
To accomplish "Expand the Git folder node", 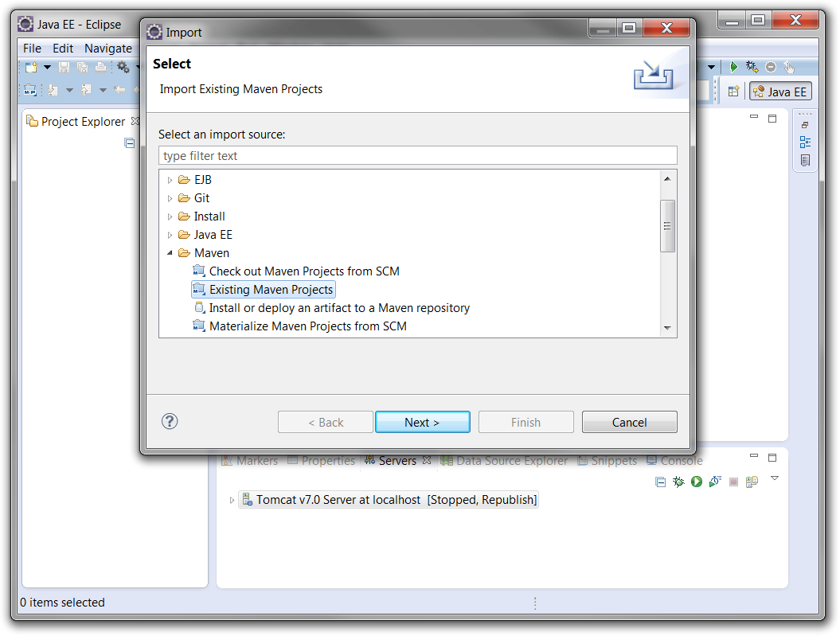I will coord(170,199).
